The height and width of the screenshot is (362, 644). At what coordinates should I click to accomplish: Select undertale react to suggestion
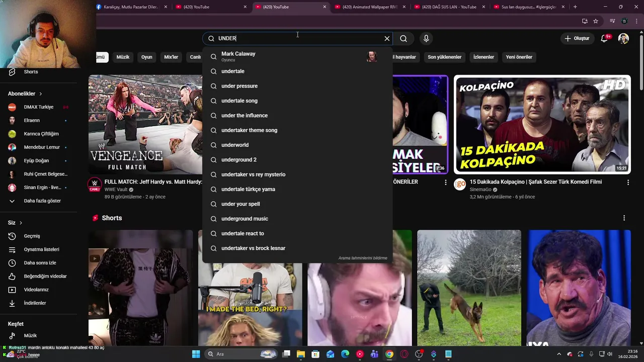297,233
